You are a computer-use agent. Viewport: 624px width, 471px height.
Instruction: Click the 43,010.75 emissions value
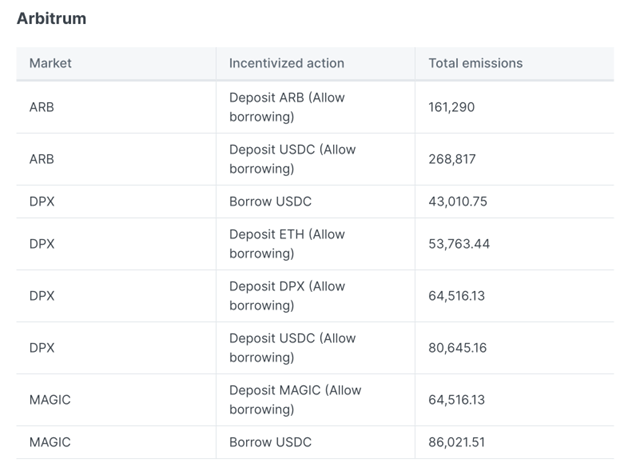coord(457,201)
